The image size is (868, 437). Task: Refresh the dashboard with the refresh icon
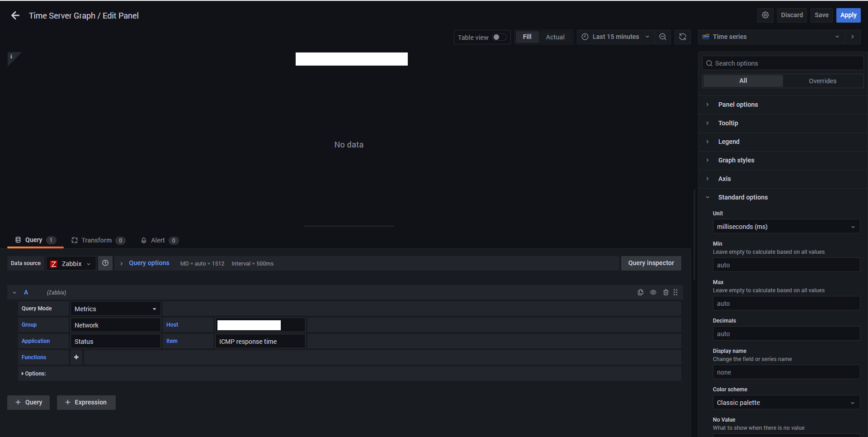pos(683,37)
